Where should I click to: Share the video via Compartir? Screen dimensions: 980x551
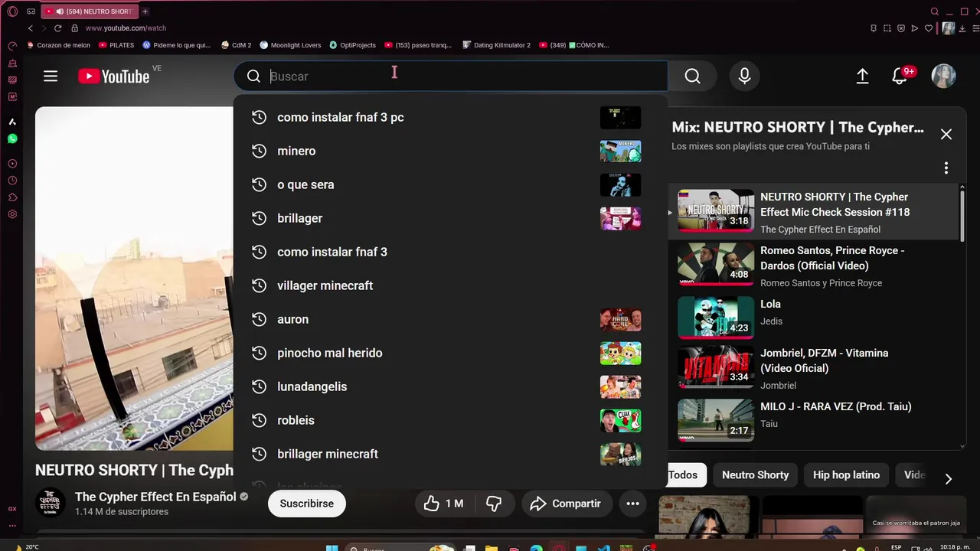566,504
